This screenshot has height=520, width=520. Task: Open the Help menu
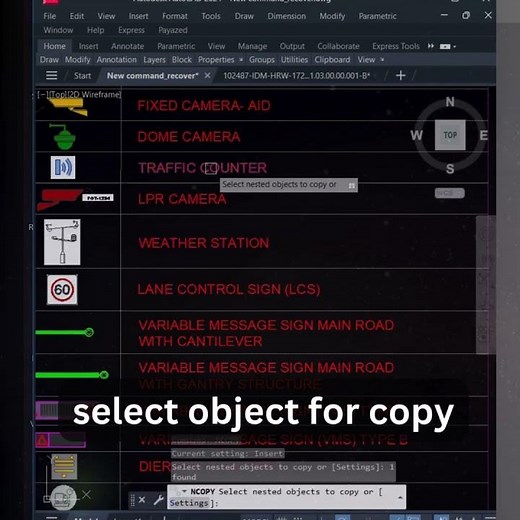click(x=96, y=30)
